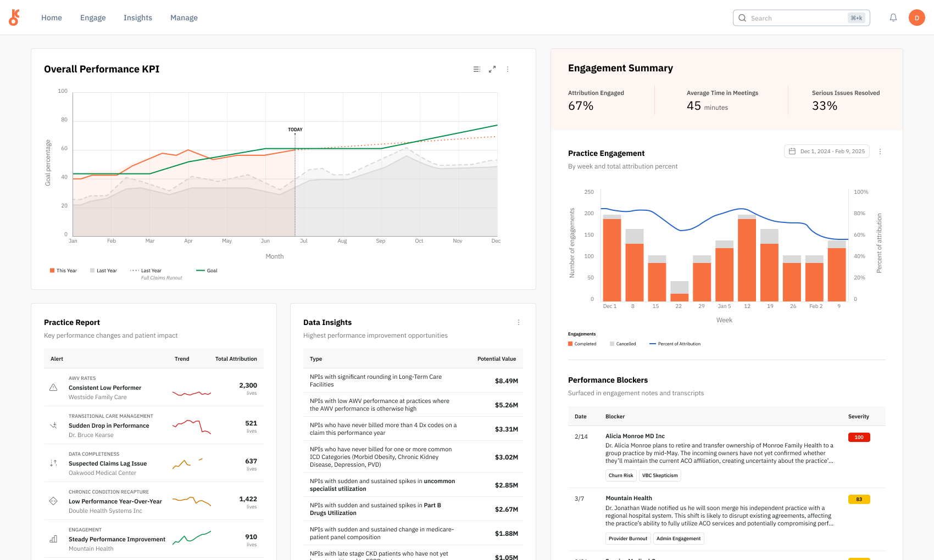Open the Engage navigation menu
The width and height of the screenshot is (934, 560).
(x=93, y=18)
